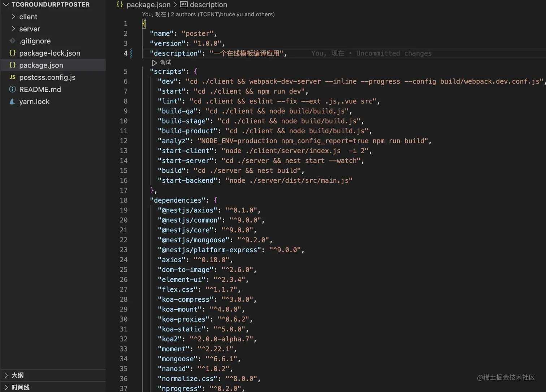
Task: Click the postcss.config.js JS icon
Action: 12,77
